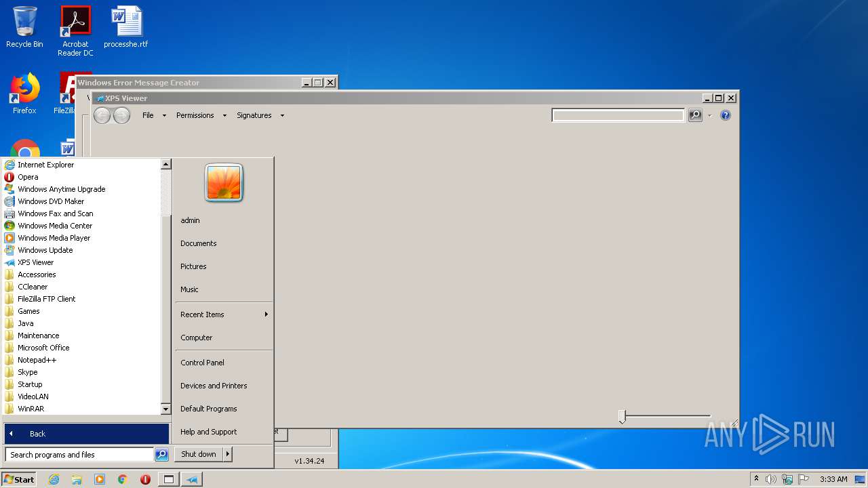This screenshot has height=488, width=868.
Task: Open Internet Explorer taskbar icon
Action: 54,479
